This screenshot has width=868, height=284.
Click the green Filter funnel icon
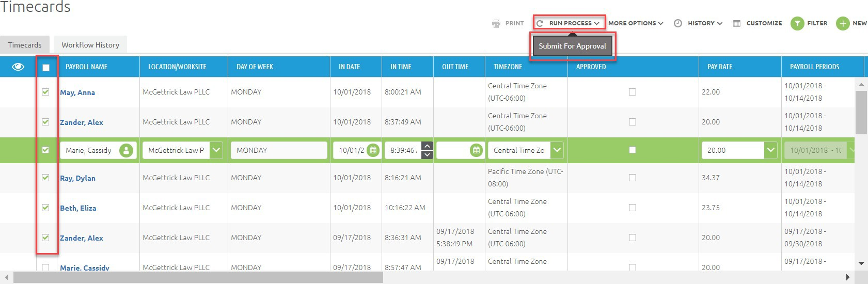(x=797, y=23)
